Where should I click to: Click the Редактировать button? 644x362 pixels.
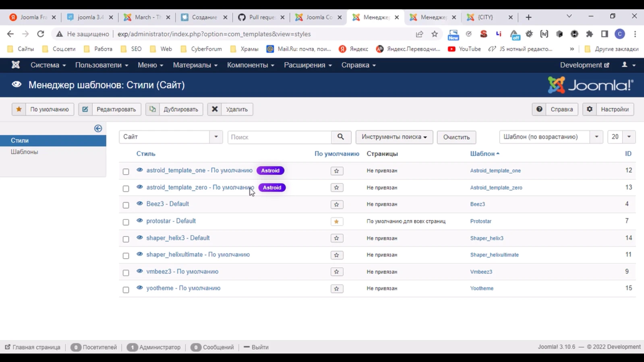click(x=110, y=109)
